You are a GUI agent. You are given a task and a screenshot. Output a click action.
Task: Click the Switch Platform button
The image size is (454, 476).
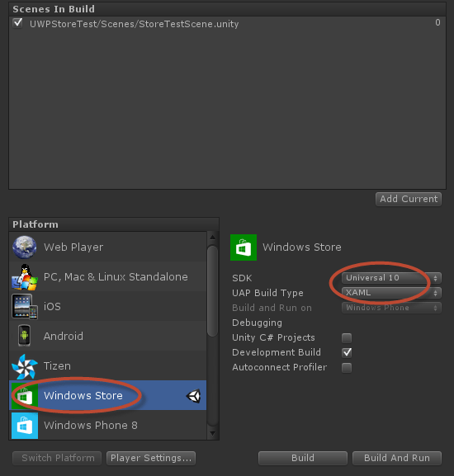click(x=57, y=458)
